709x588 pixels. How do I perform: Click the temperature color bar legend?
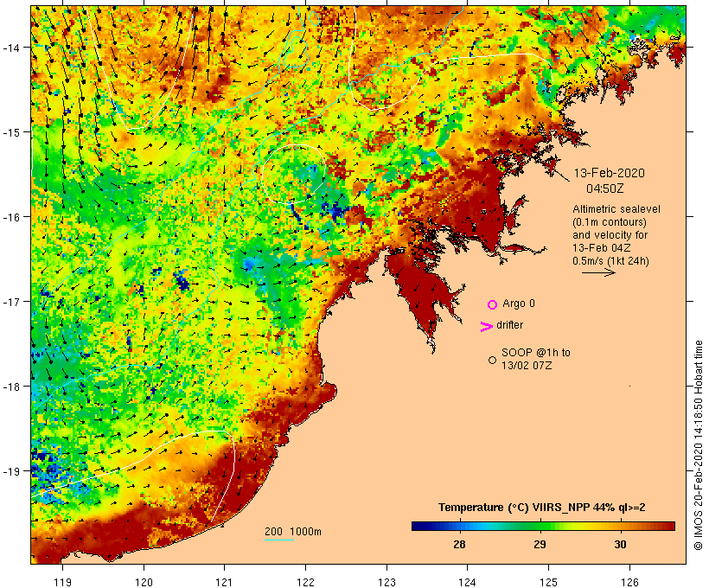click(x=543, y=526)
